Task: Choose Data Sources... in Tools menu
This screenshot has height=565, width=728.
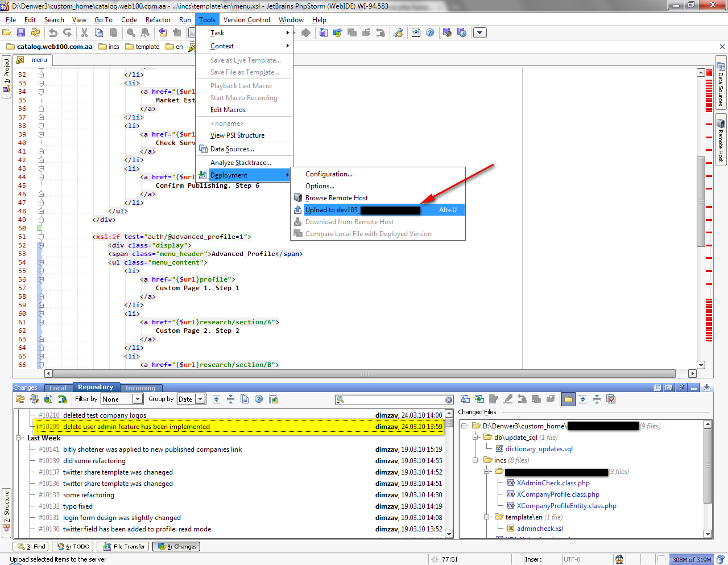Action: [x=245, y=149]
